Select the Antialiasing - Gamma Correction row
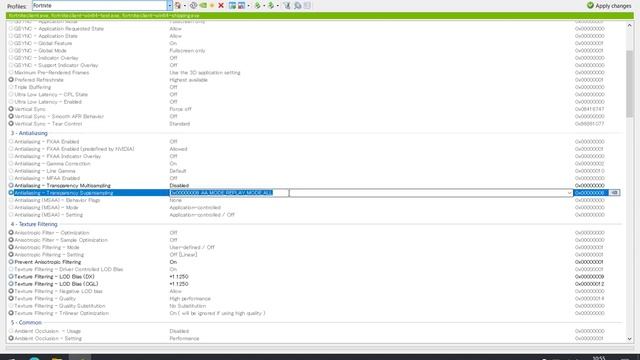Viewport: 640px width, 360px height. [314, 164]
